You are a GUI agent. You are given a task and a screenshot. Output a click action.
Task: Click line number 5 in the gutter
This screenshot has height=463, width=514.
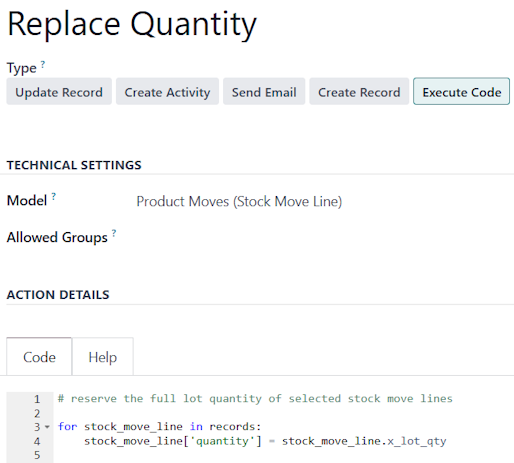pyautogui.click(x=37, y=455)
